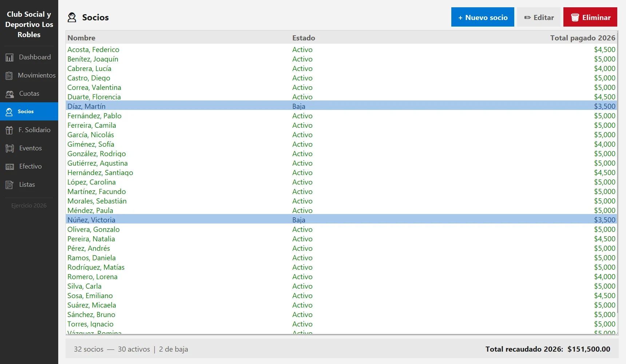
Task: Click the pencil icon on Editar
Action: (x=527, y=17)
